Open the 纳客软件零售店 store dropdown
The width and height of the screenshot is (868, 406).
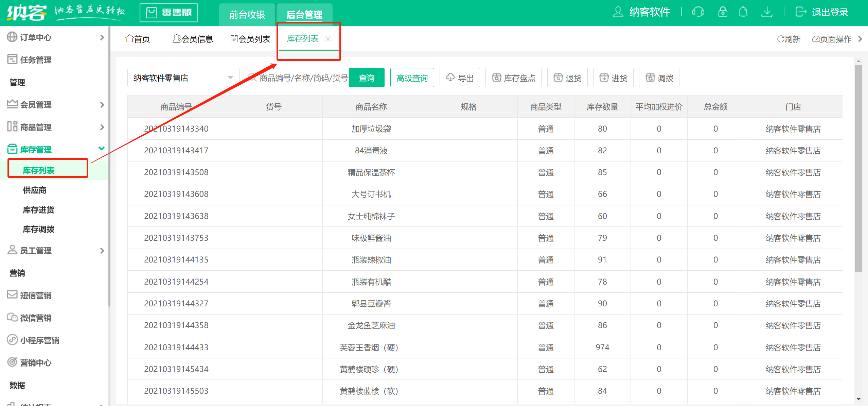click(183, 78)
